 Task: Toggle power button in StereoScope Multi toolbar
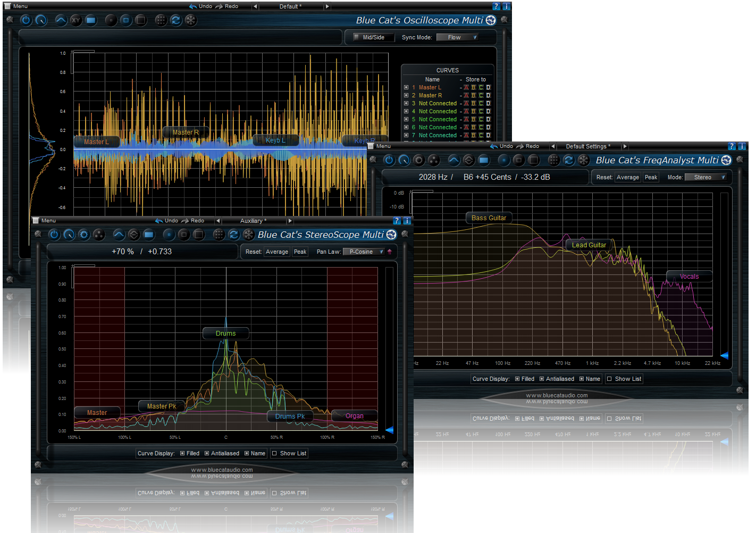(x=54, y=235)
